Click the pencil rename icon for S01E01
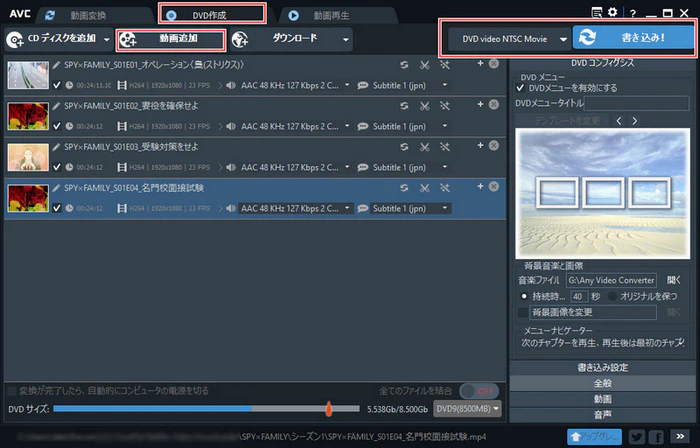The height and width of the screenshot is (448, 700). pos(56,65)
